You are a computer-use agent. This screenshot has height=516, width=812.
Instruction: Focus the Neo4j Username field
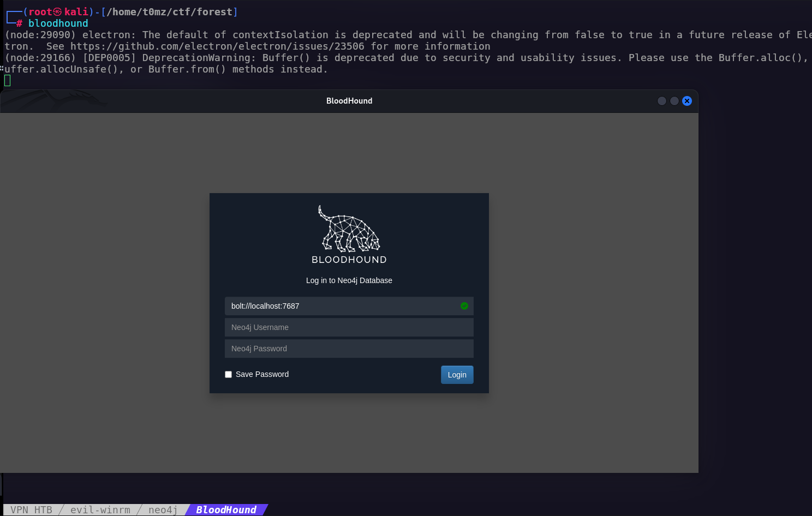click(349, 327)
